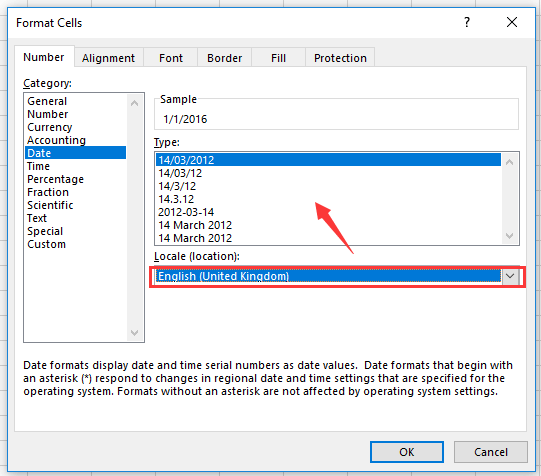541x476 pixels.
Task: Click the Category list scroll-up arrow
Action: 135,103
